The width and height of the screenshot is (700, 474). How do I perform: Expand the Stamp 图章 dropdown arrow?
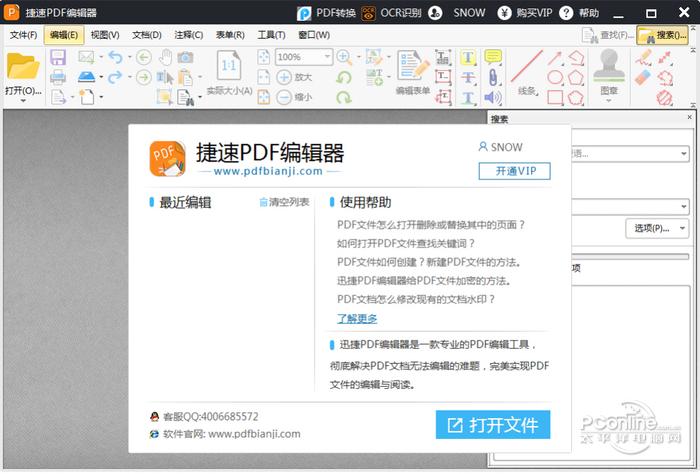pos(608,101)
